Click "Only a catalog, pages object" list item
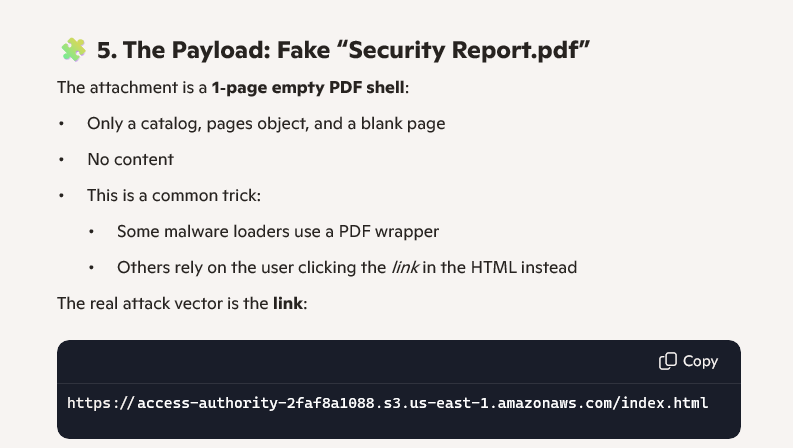Image resolution: width=793 pixels, height=448 pixels. tap(266, 123)
